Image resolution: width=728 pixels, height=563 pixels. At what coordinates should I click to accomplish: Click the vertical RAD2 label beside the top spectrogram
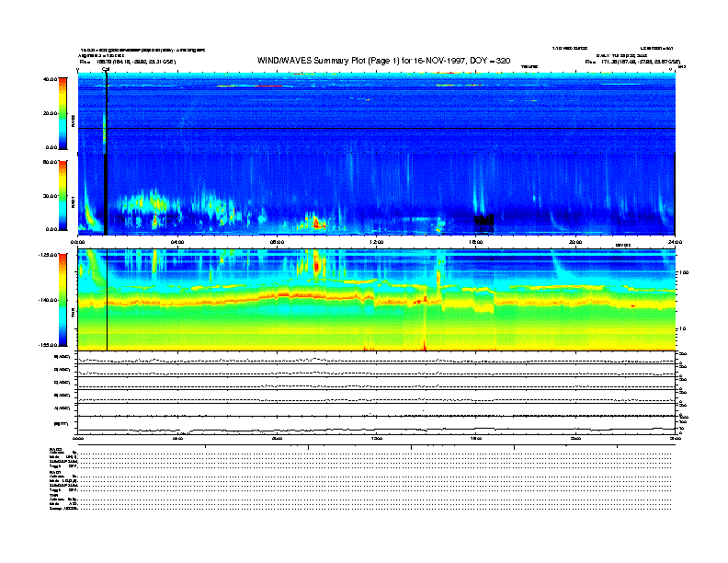coord(73,121)
